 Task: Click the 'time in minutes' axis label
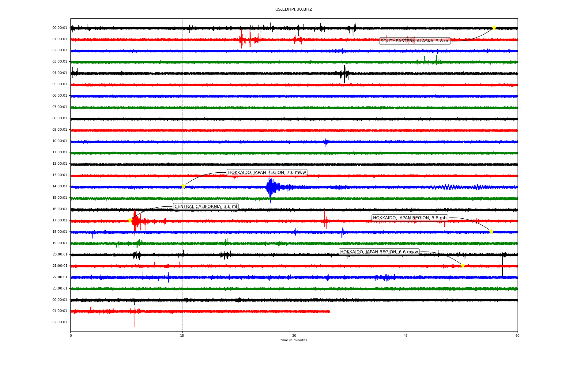[x=294, y=340]
